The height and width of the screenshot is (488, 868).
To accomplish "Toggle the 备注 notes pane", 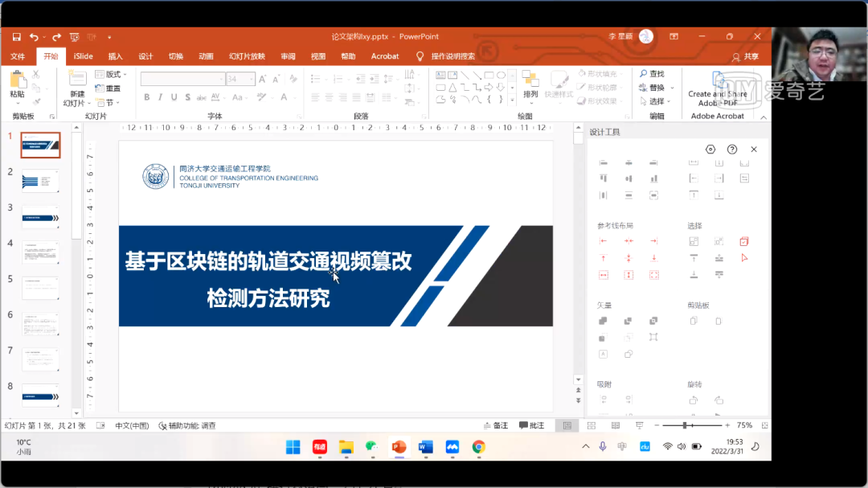I will 496,425.
